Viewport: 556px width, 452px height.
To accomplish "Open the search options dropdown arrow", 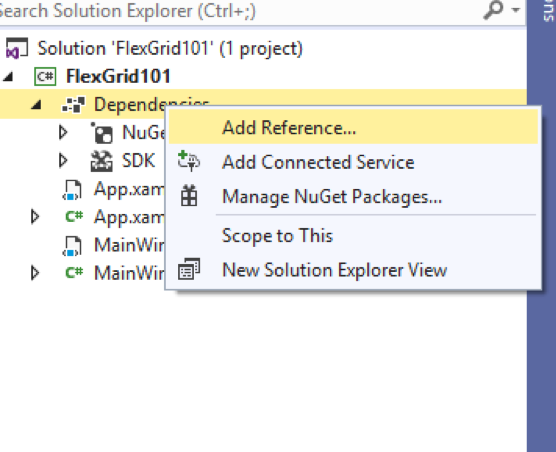I will (x=515, y=10).
